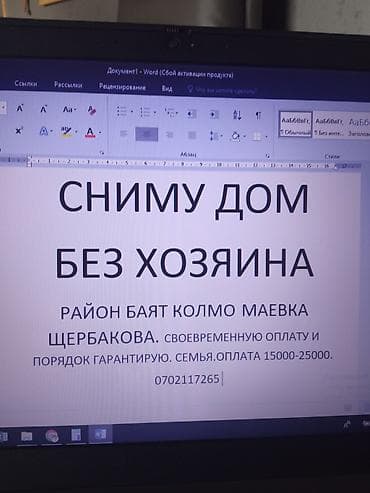Screen dimensions: 370x493
Task: Open the Абзац paragraph settings launcher
Action: [268, 156]
